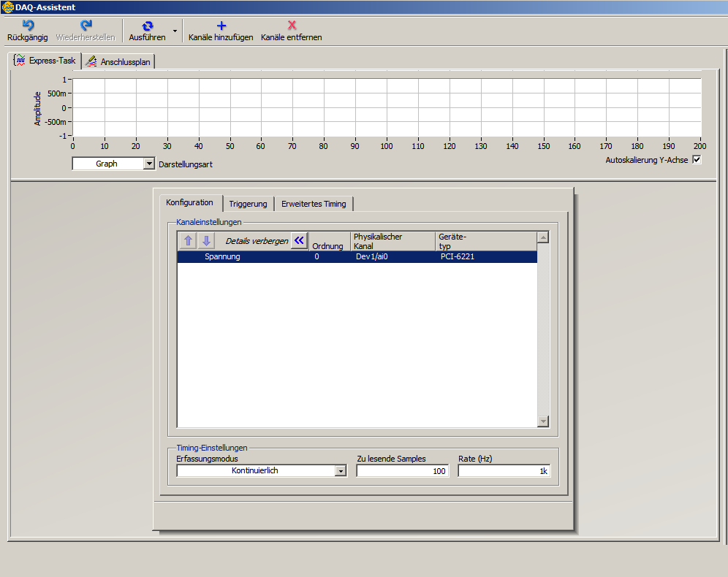This screenshot has height=577, width=728.
Task: Switch to the Express-Task tab
Action: (x=45, y=61)
